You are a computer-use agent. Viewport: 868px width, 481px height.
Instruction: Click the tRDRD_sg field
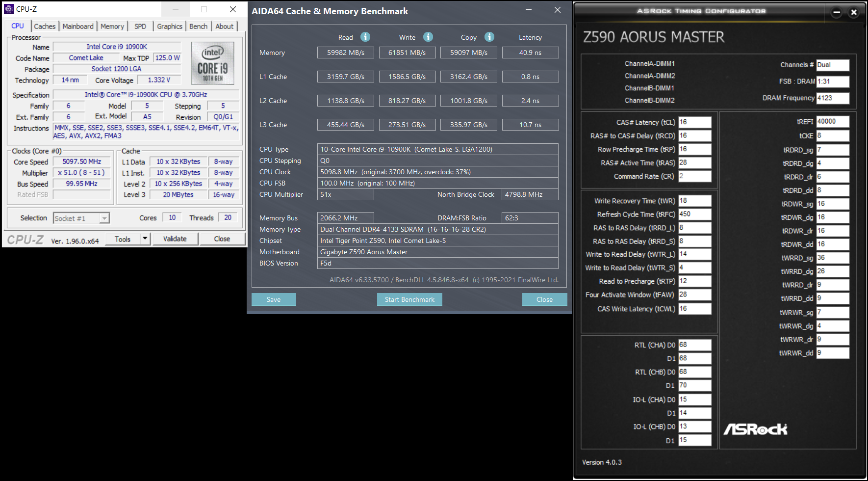coord(833,150)
